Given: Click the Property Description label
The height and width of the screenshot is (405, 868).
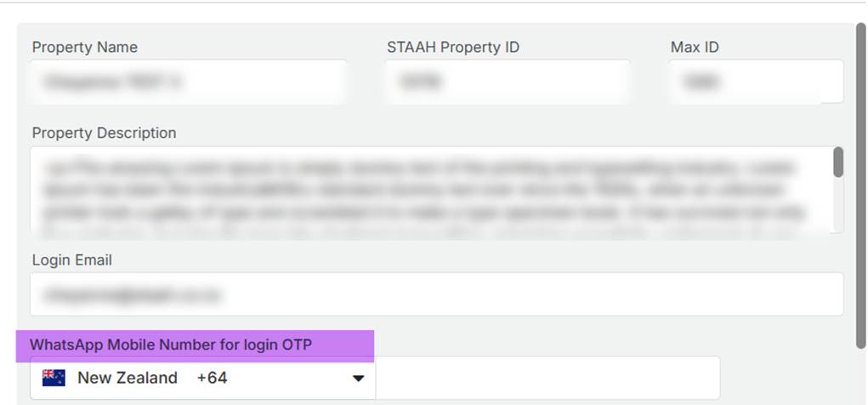Looking at the screenshot, I should (104, 133).
